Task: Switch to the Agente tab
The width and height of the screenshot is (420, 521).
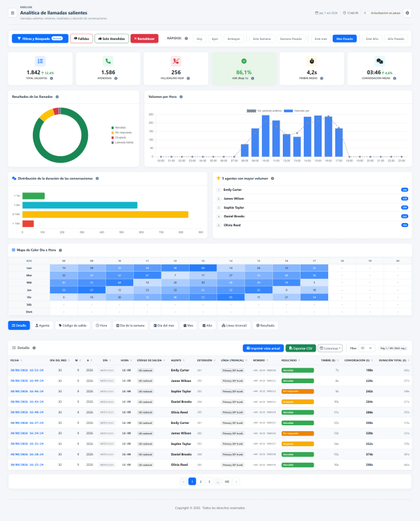Action: (x=42, y=325)
